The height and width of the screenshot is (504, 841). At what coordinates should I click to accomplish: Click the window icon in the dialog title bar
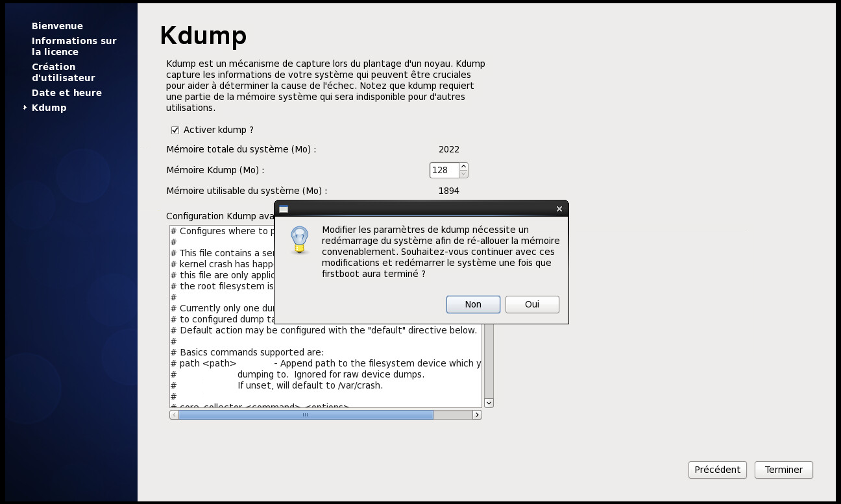(284, 209)
